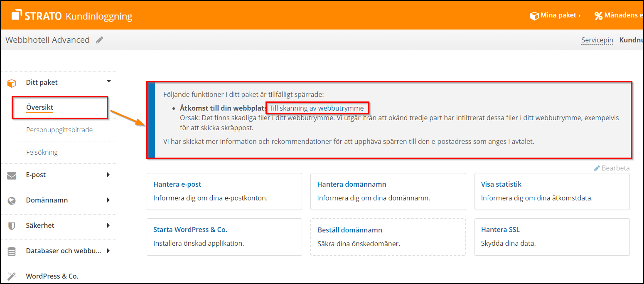
Task: Open the Beställ domännamn tile
Action: (x=350, y=230)
